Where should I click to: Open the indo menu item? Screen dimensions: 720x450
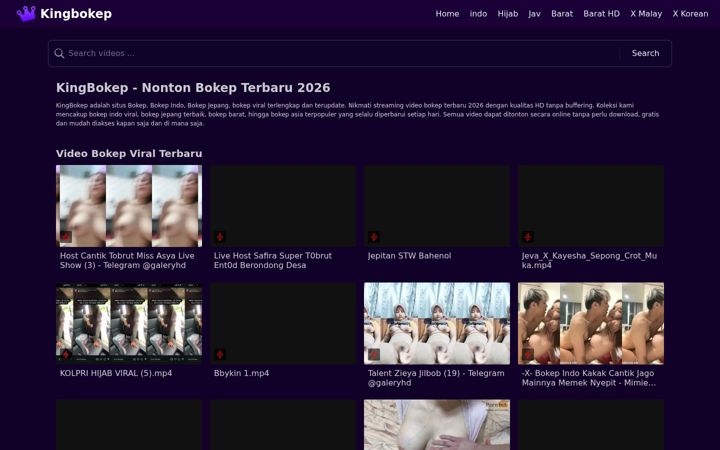tap(478, 14)
